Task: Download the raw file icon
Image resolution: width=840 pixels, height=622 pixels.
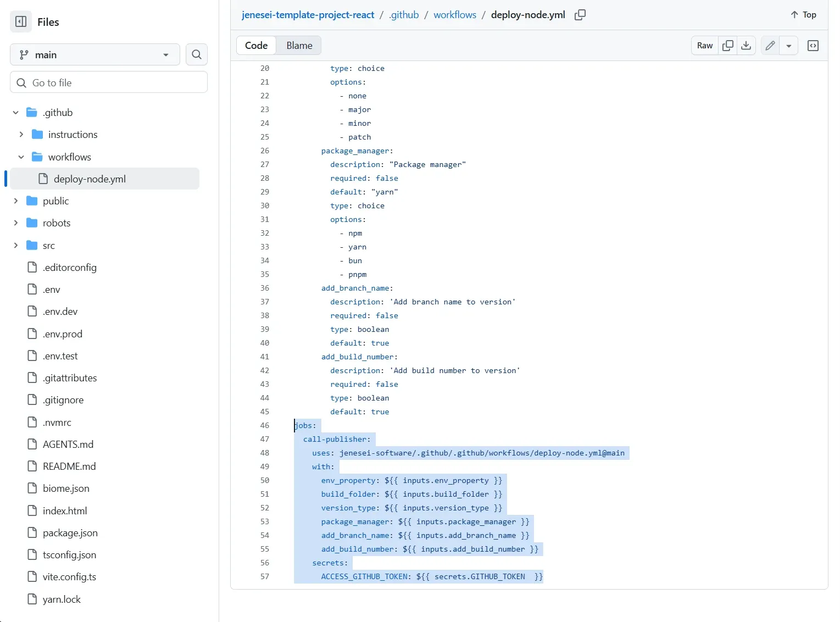Action: coord(746,46)
